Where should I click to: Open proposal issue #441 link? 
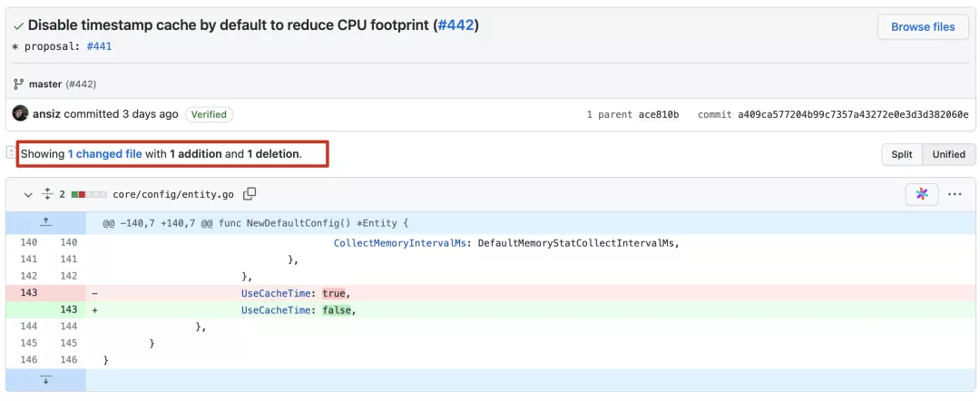pyautogui.click(x=99, y=46)
